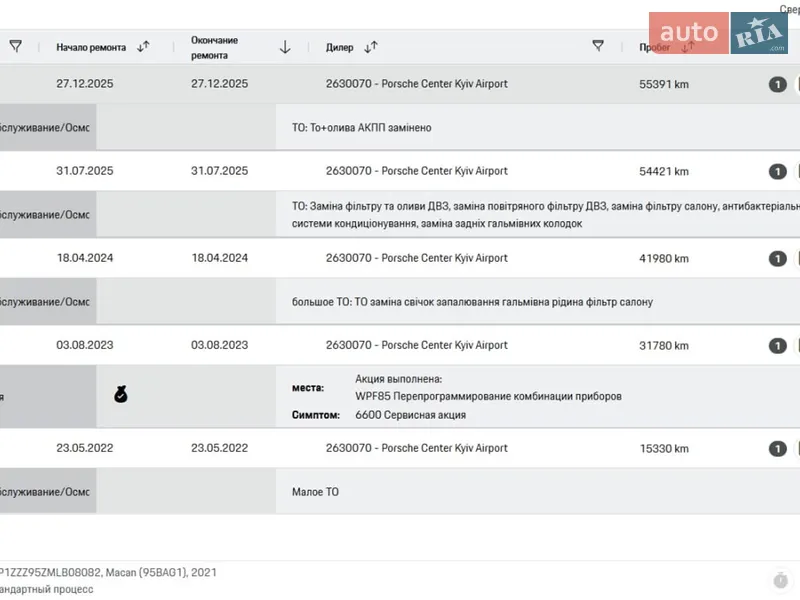Viewport: 800px width, 600px height.
Task: Select start date 23.05.2022 cell
Action: click(x=85, y=448)
